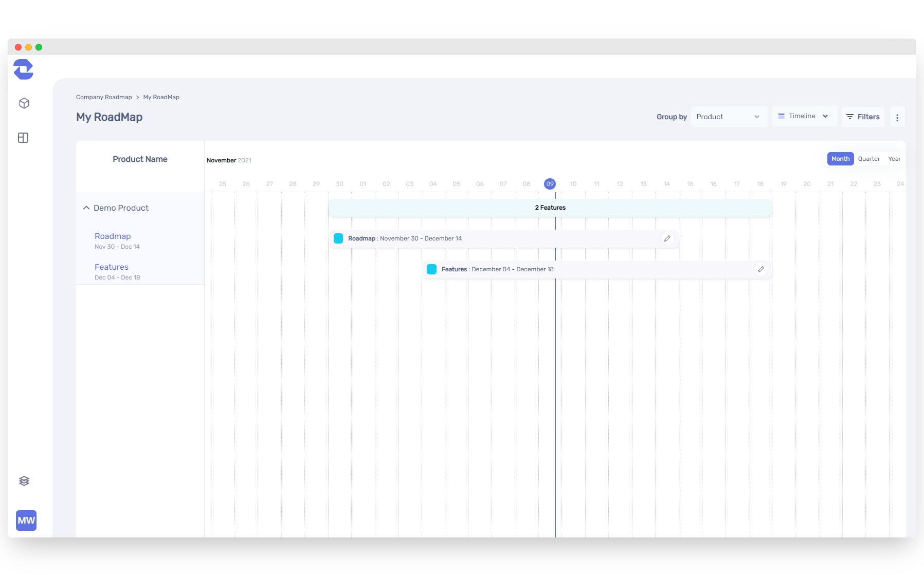Collapse the Demo Product group
924x576 pixels.
86,208
